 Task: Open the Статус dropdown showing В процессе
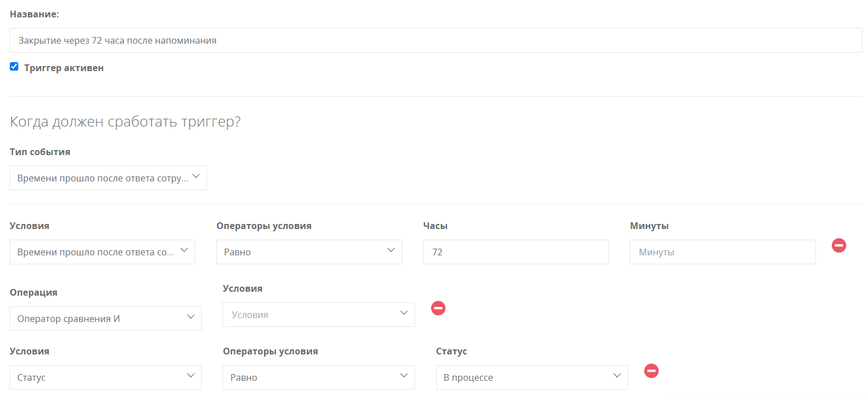pyautogui.click(x=532, y=377)
